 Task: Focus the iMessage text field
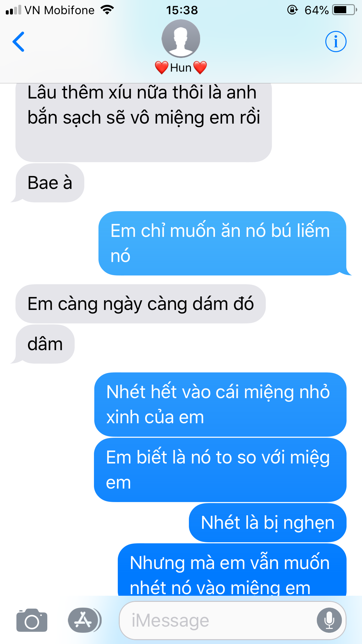[x=232, y=620]
